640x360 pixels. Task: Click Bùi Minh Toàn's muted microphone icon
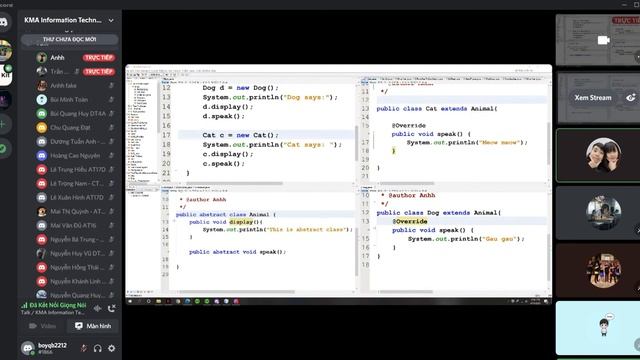111,100
